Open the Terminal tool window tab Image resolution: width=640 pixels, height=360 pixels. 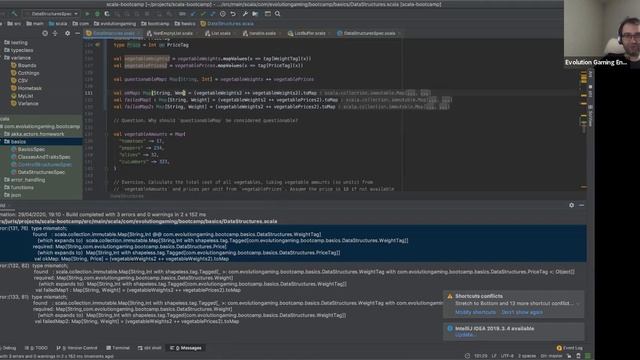pos(118,348)
